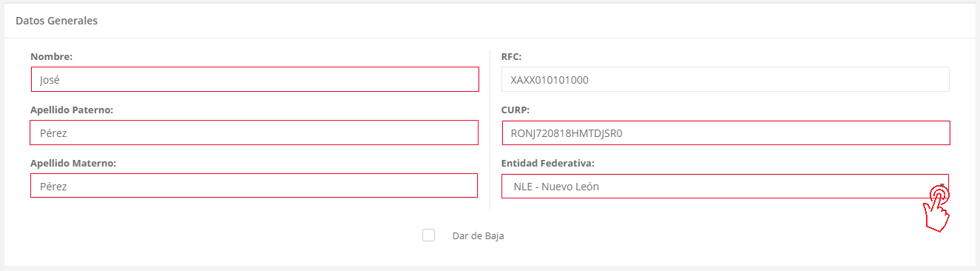Click the Apellido Paterno label
Image resolution: width=980 pixels, height=271 pixels.
coord(71,110)
